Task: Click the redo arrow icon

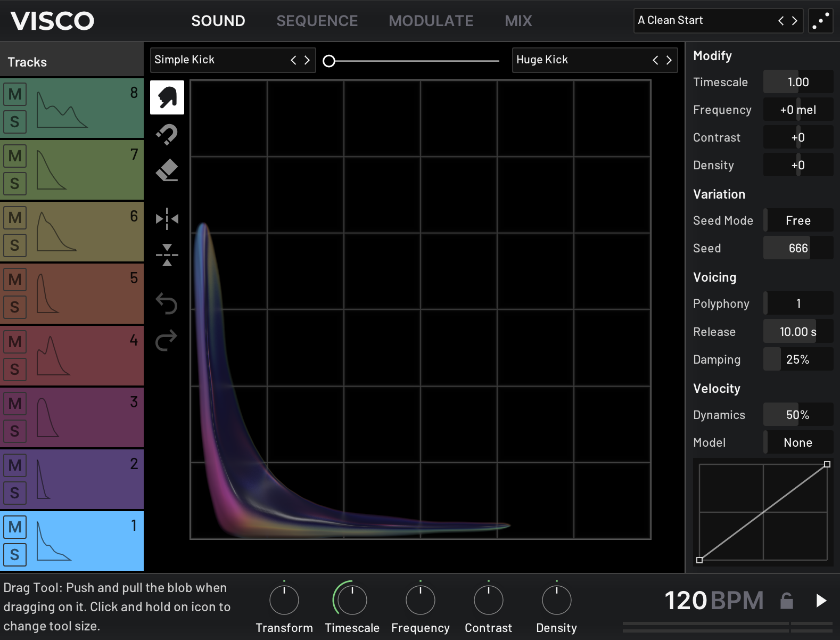Action: [x=166, y=340]
